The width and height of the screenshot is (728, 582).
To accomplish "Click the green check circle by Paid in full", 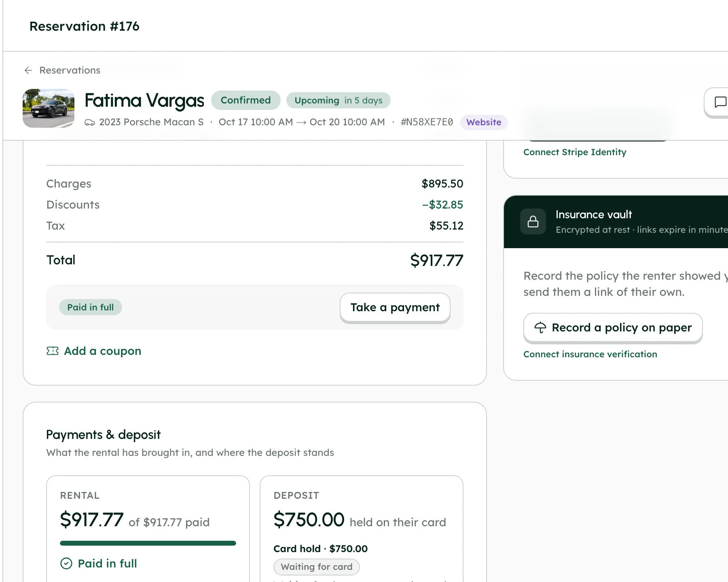I will (x=66, y=563).
